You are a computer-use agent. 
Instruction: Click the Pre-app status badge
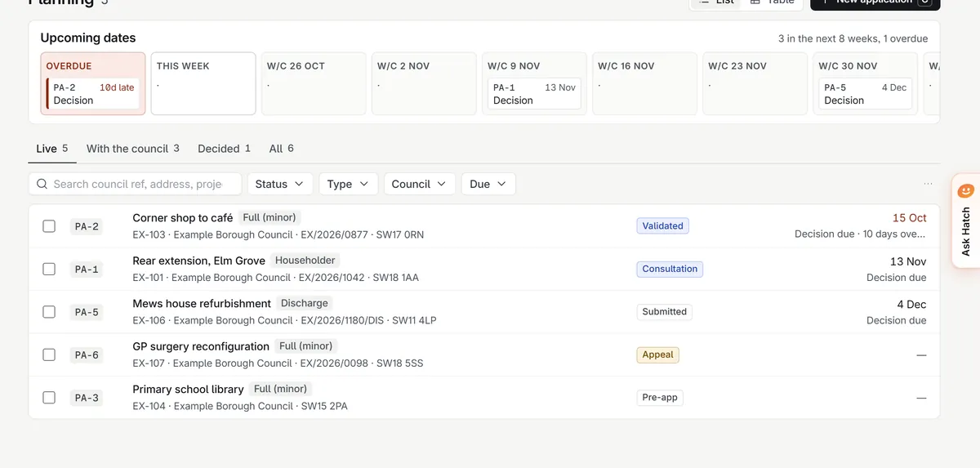pos(660,398)
